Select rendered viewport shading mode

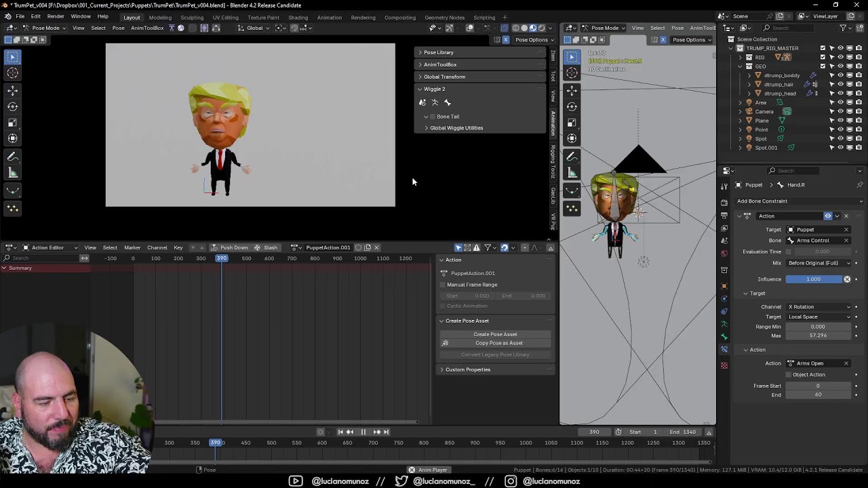click(540, 28)
